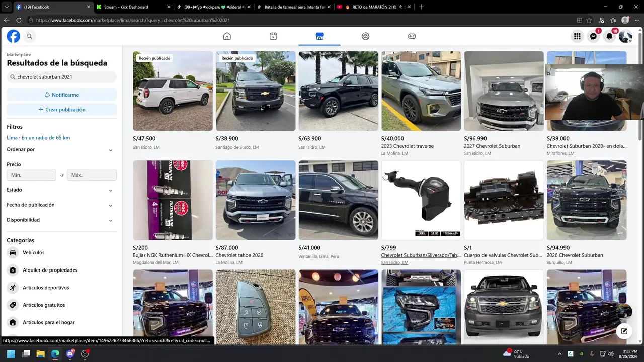Click the Facebook logo
The image size is (644, 362).
14,36
